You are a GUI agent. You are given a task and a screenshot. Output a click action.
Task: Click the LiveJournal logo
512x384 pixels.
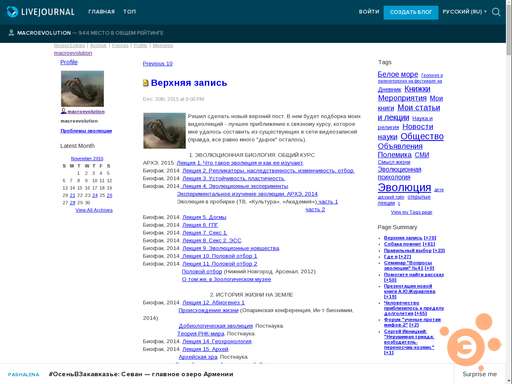(41, 12)
